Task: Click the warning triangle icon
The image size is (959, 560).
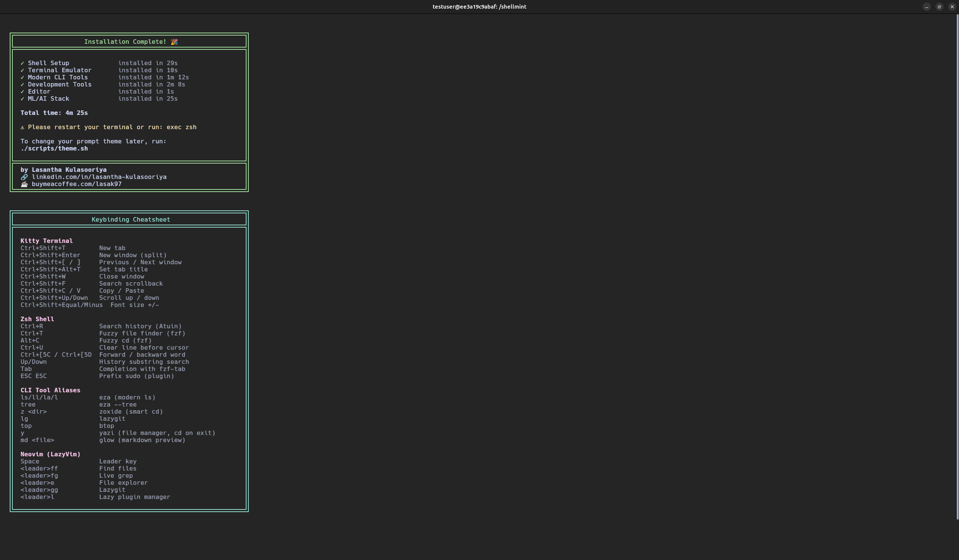Action: click(x=22, y=127)
